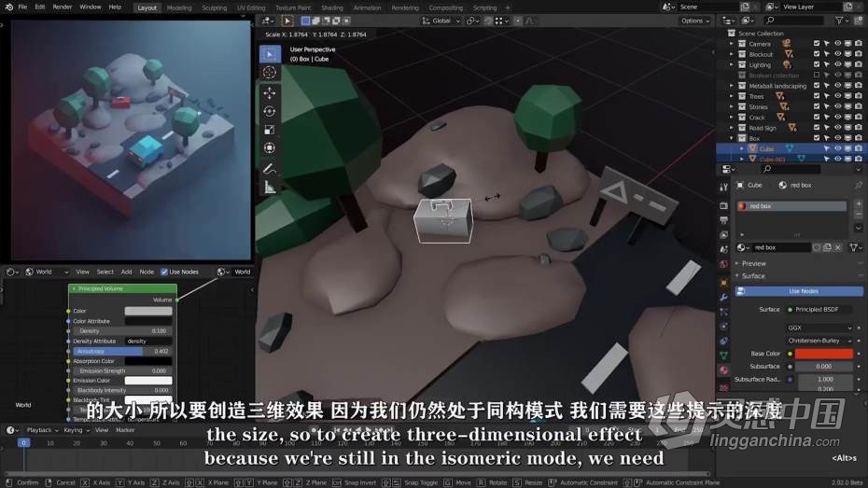Activate the Annotate tool
The height and width of the screenshot is (488, 868).
tap(270, 169)
